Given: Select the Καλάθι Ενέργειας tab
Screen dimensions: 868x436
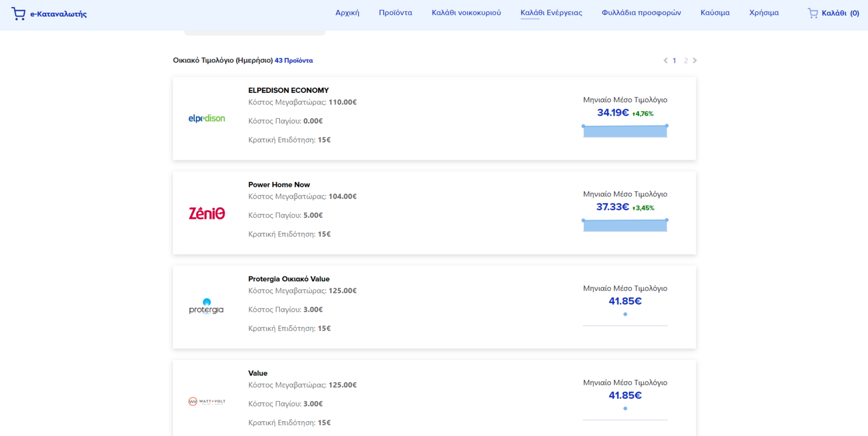Looking at the screenshot, I should (551, 12).
